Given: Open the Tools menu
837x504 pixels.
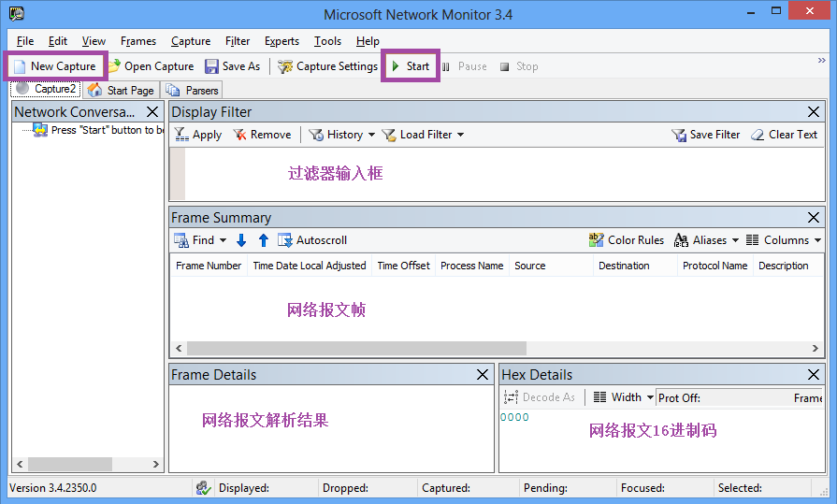Looking at the screenshot, I should coord(327,41).
